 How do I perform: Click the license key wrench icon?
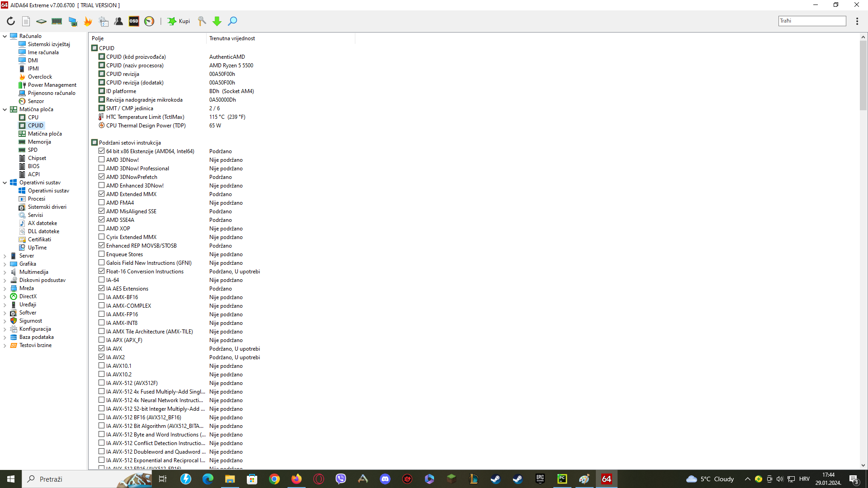tap(202, 21)
